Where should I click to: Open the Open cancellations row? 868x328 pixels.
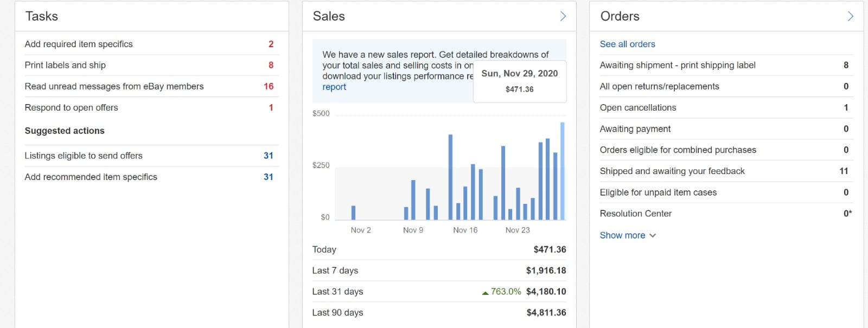point(638,107)
